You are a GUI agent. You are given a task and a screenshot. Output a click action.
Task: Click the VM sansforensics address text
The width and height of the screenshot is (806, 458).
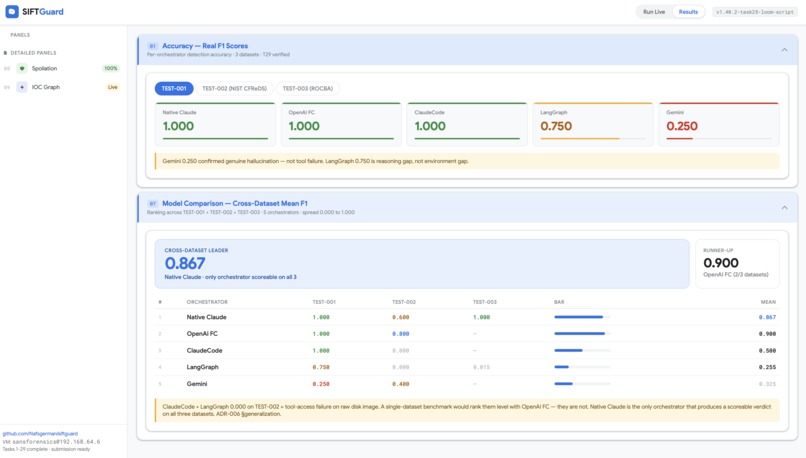tap(51, 442)
